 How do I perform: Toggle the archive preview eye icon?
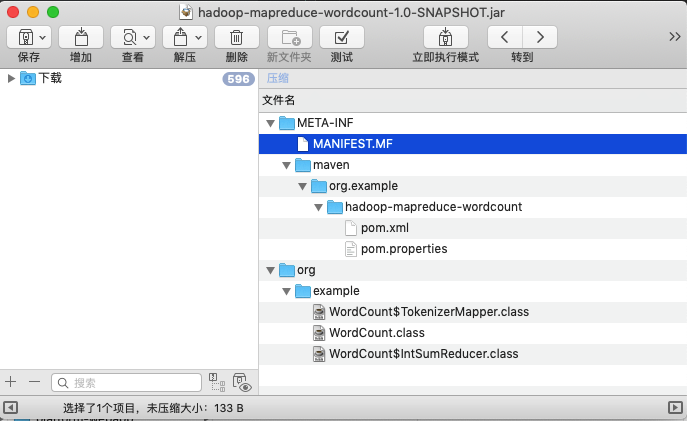242,382
